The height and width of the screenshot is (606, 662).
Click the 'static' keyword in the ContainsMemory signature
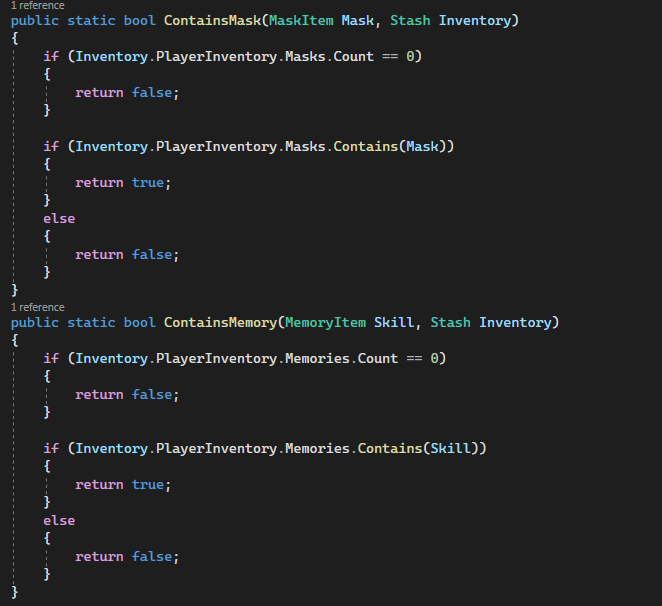91,322
